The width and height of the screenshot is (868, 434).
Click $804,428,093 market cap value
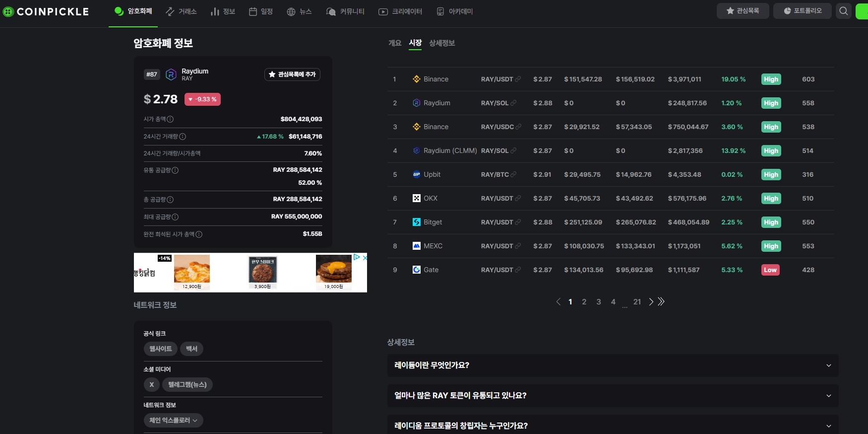(301, 119)
